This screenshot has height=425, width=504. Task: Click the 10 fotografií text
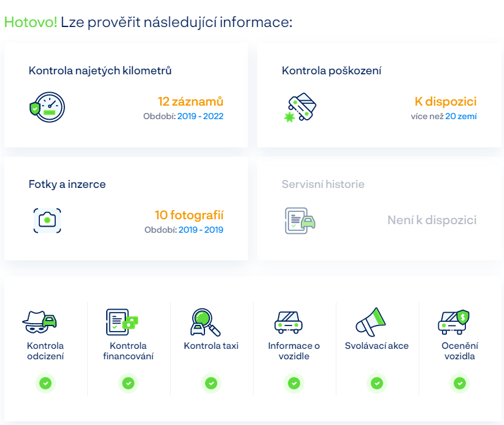pos(189,215)
